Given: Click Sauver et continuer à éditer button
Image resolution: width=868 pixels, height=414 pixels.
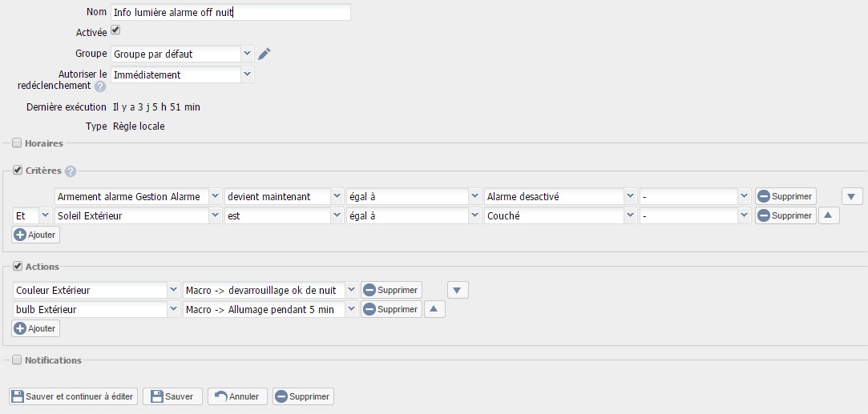Looking at the screenshot, I should pos(73,396).
